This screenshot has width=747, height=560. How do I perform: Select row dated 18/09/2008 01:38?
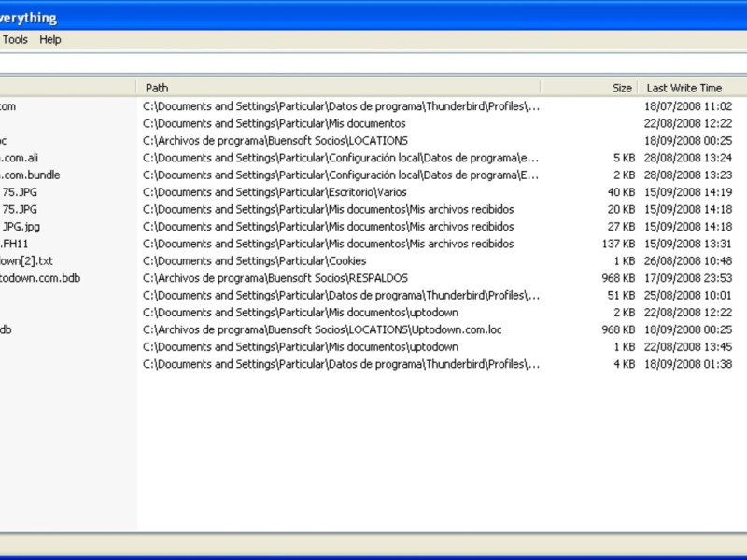click(373, 364)
